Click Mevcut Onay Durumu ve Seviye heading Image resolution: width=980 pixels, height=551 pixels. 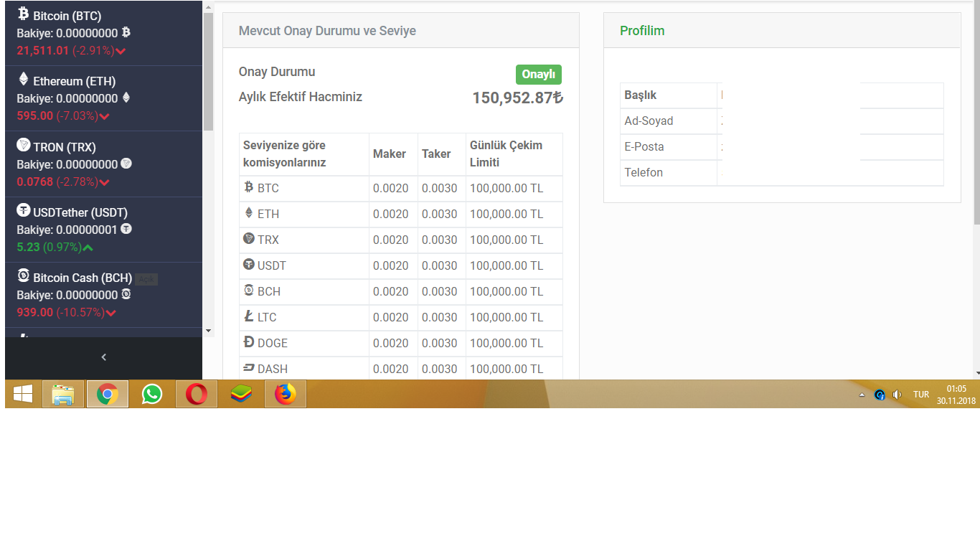point(327,31)
